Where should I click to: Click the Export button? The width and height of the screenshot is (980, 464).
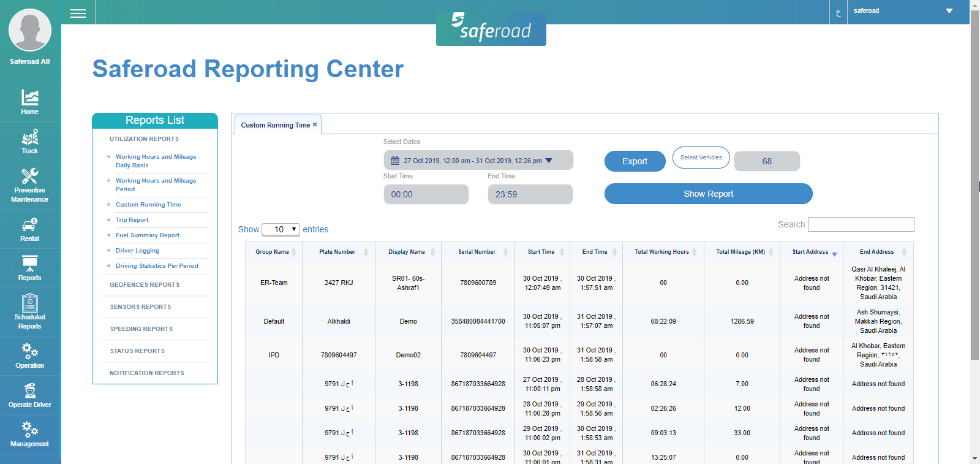pyautogui.click(x=635, y=161)
